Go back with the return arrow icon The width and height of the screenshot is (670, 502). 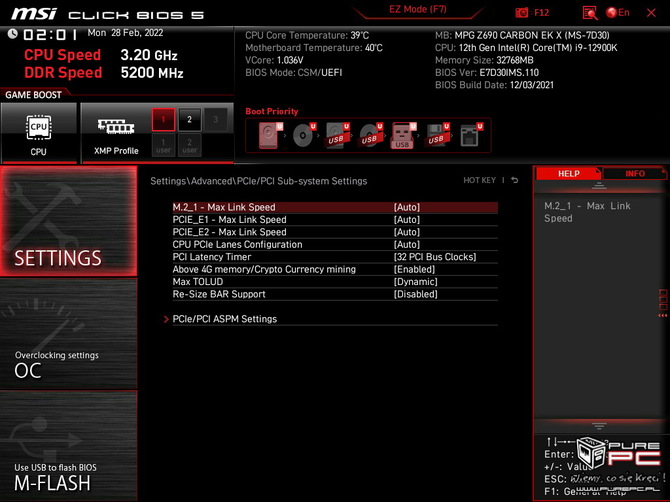tap(515, 180)
